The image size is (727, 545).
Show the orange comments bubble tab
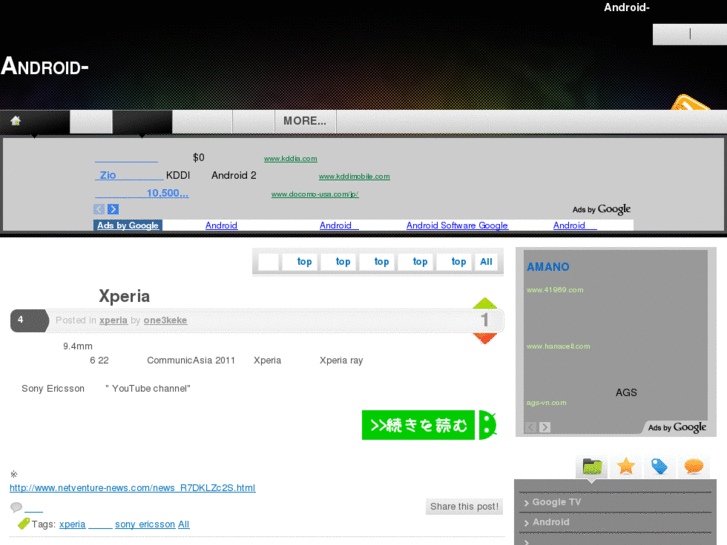pos(694,467)
